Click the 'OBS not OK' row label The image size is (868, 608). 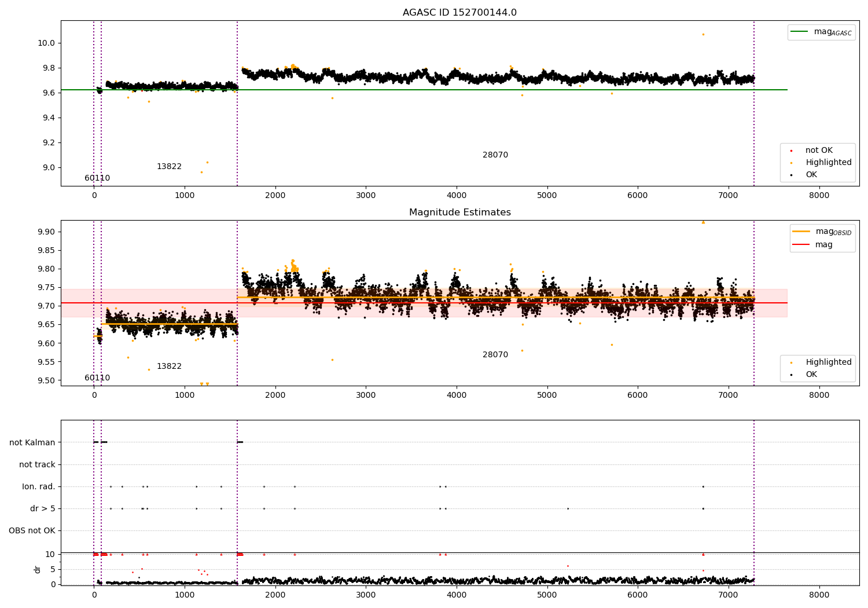point(32,530)
